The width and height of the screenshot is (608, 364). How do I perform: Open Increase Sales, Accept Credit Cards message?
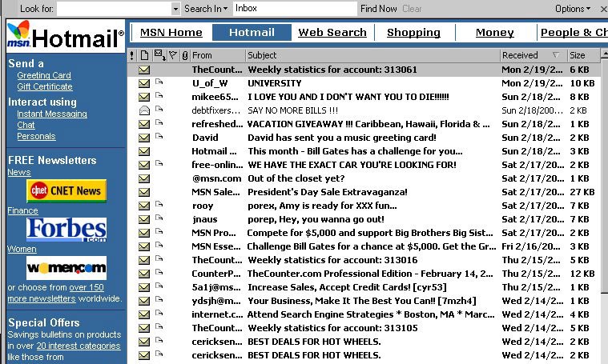click(363, 287)
